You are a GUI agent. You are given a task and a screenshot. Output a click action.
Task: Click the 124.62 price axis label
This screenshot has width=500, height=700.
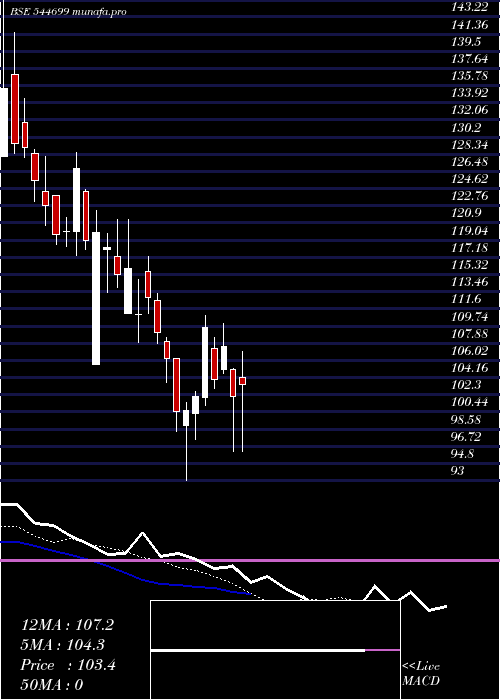point(469,179)
